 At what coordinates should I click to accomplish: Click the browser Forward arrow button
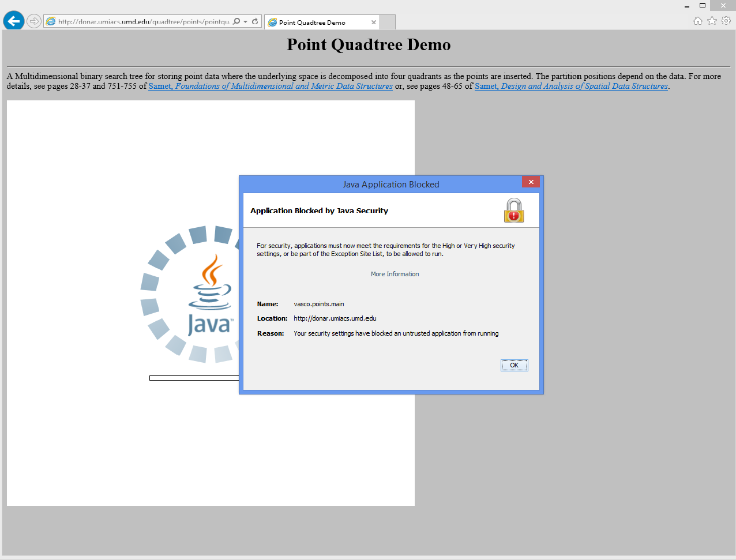tap(34, 21)
